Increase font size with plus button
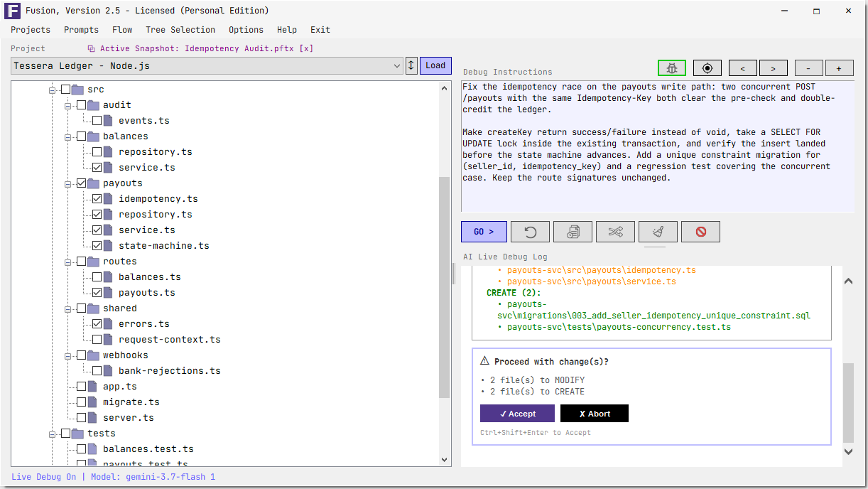Image resolution: width=868 pixels, height=489 pixels. 839,68
